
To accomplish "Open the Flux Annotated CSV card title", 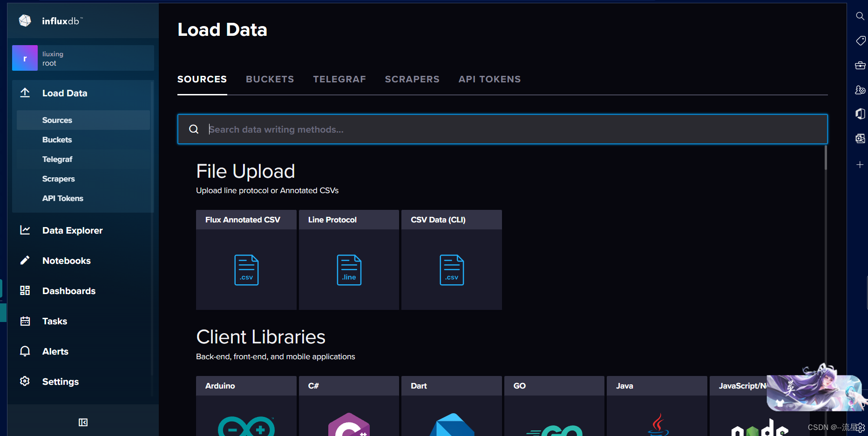I will [x=243, y=220].
